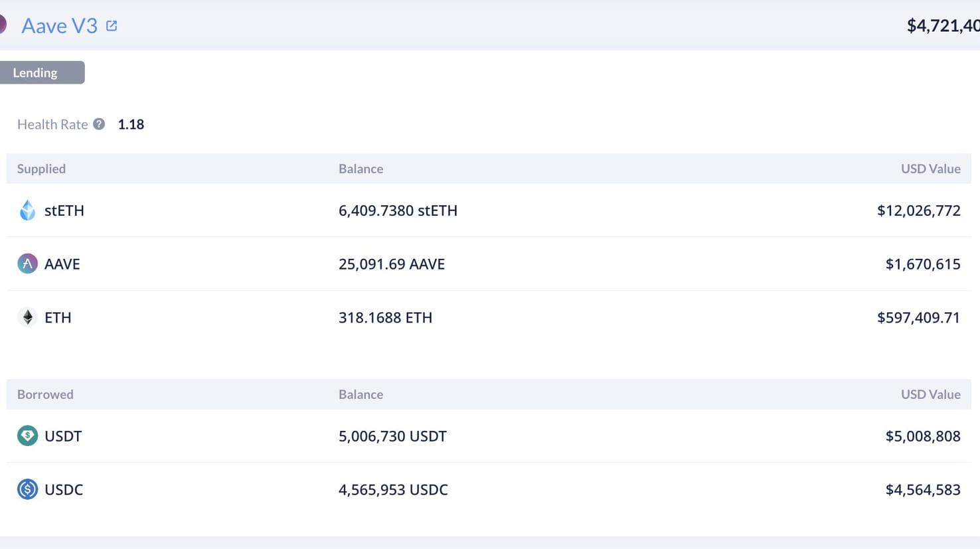Click the Health Rate help question icon
Screen dimensions: 980x549
pos(99,124)
